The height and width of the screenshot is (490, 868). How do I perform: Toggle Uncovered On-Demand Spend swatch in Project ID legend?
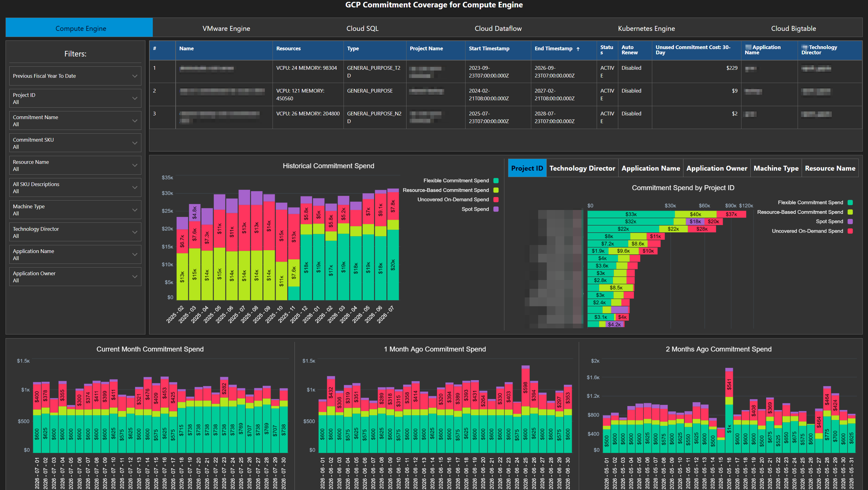(x=850, y=231)
